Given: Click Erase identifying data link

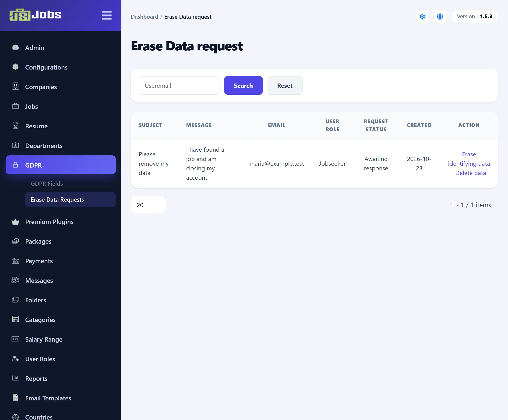Looking at the screenshot, I should [x=469, y=159].
